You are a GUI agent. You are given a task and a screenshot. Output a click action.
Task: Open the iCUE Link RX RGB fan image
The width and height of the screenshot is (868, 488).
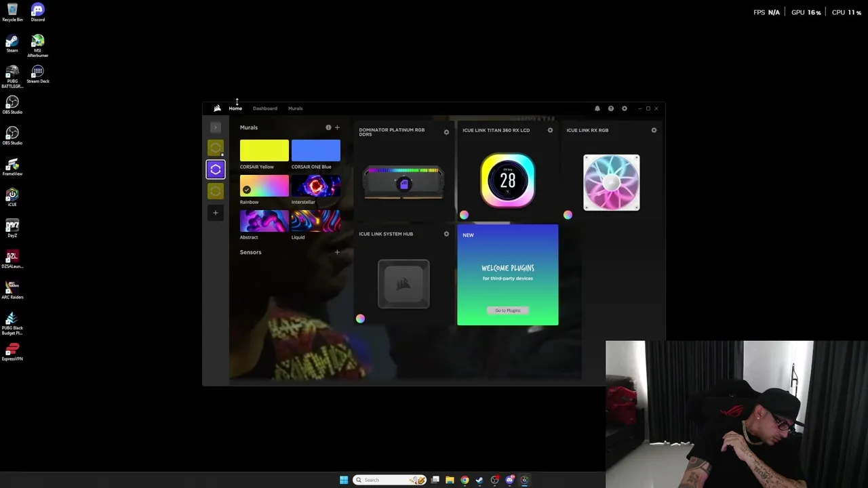click(x=611, y=182)
